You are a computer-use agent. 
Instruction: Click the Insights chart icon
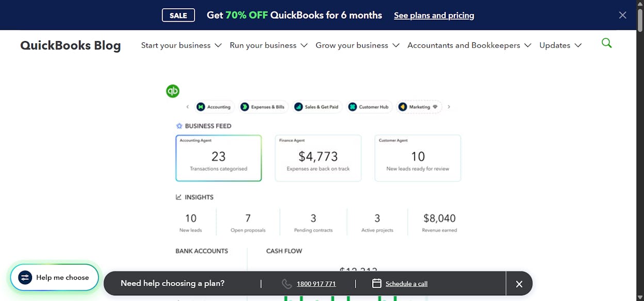[179, 197]
